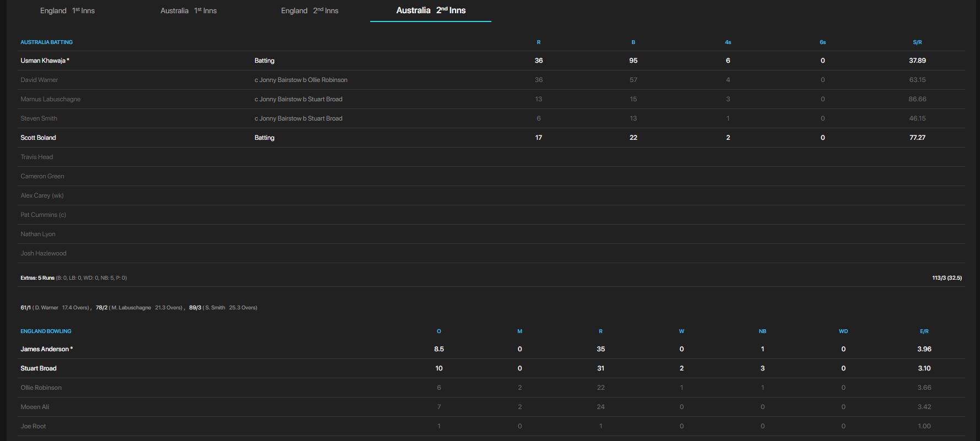This screenshot has height=441, width=980.
Task: Click Moeen Ali's runs conceded 24
Action: tap(600, 407)
